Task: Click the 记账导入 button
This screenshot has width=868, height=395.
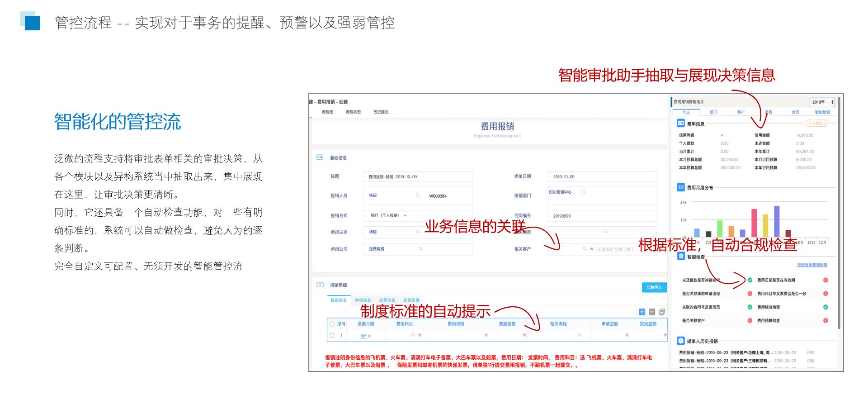Action: point(654,287)
